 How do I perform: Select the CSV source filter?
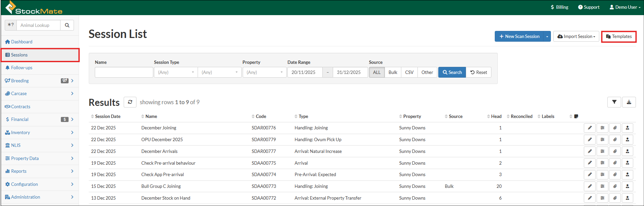(x=409, y=72)
